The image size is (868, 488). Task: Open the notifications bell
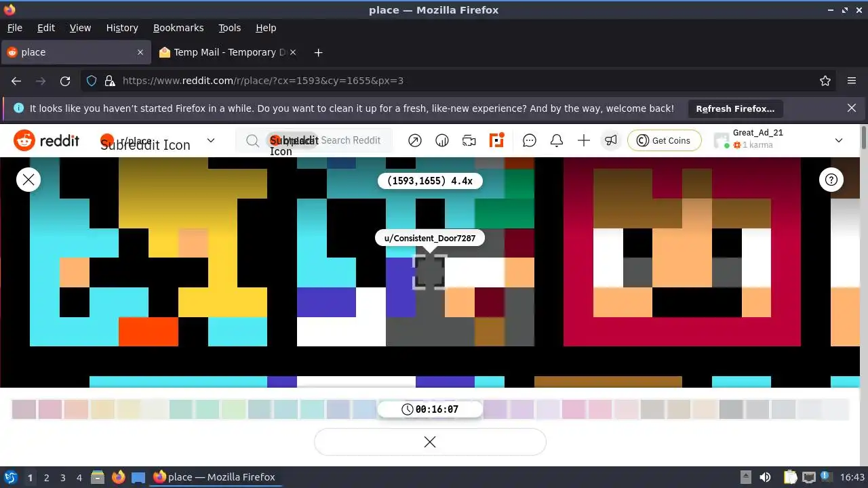pos(557,140)
